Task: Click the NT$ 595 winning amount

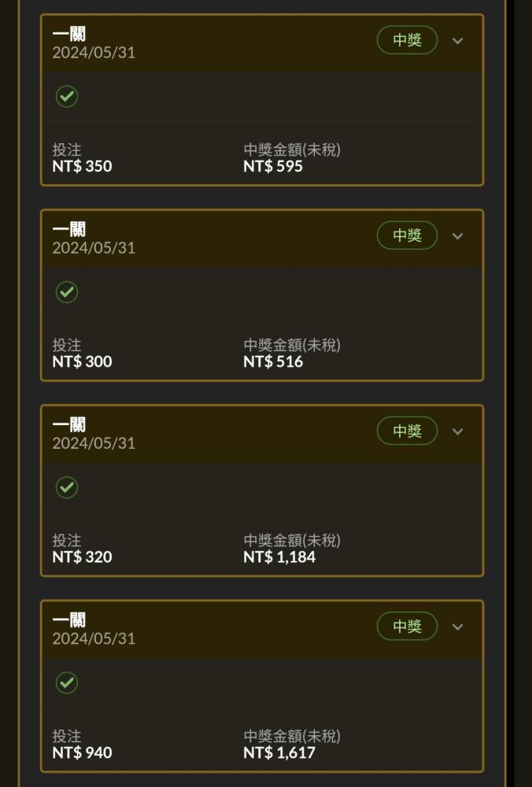Action: [x=273, y=166]
